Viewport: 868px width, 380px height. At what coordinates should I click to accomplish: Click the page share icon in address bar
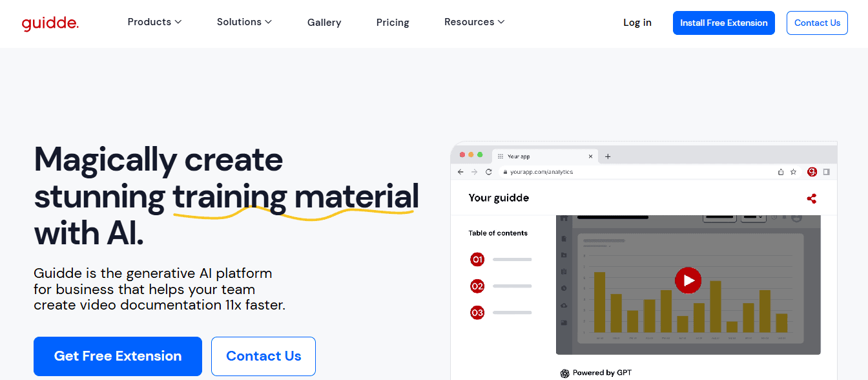pyautogui.click(x=781, y=172)
